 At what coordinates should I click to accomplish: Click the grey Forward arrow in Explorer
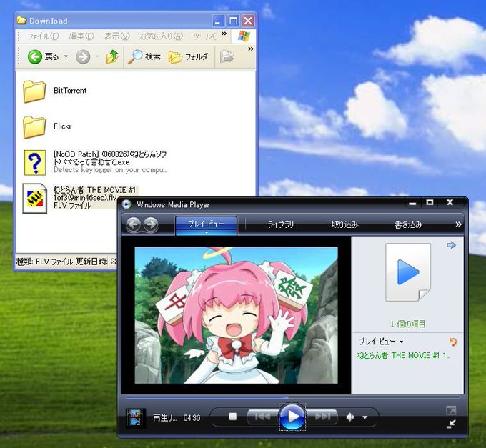83,56
